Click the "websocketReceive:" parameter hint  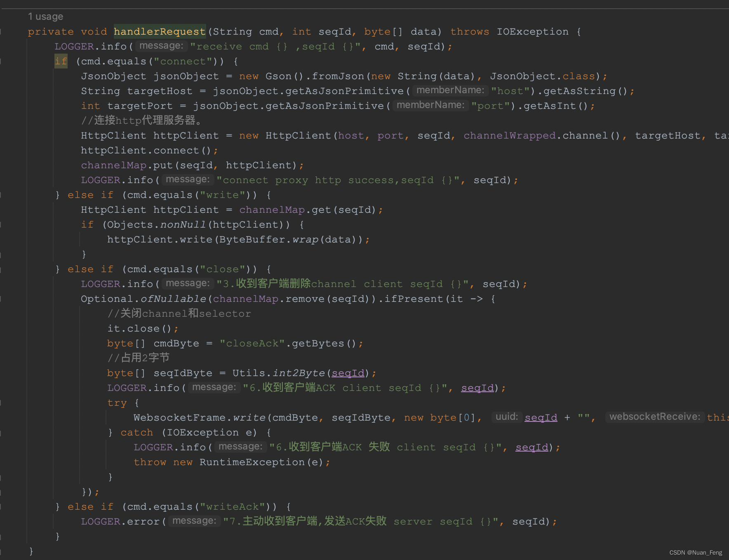point(655,417)
